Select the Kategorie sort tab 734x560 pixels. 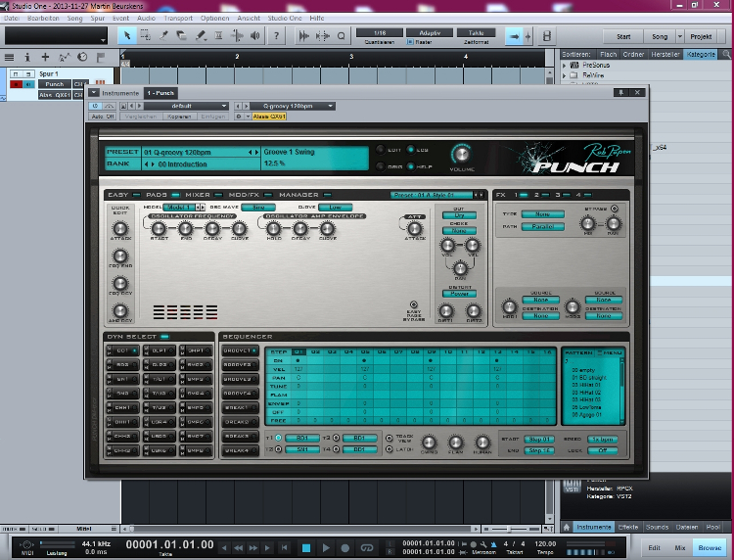[701, 54]
